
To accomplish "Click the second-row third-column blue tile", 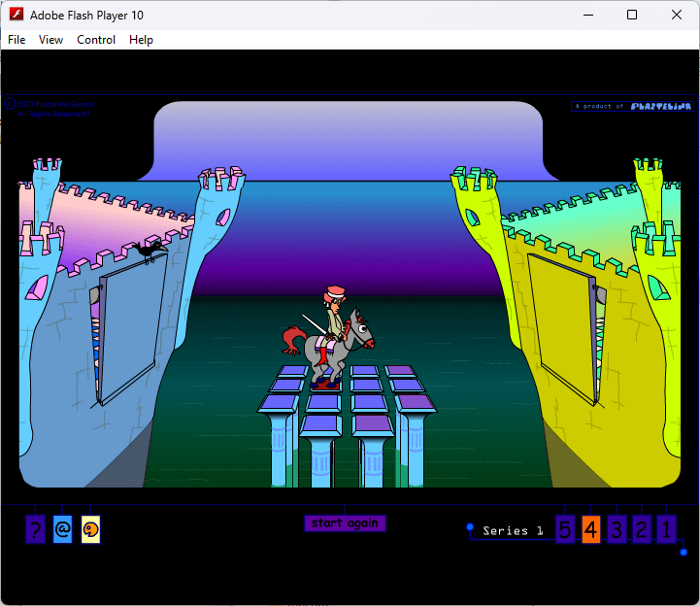I will click(366, 386).
